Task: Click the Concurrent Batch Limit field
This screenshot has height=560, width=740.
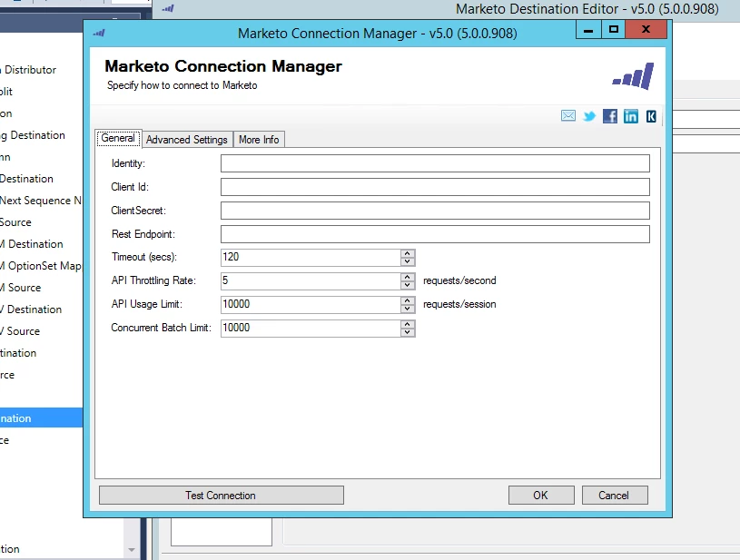Action: [311, 328]
